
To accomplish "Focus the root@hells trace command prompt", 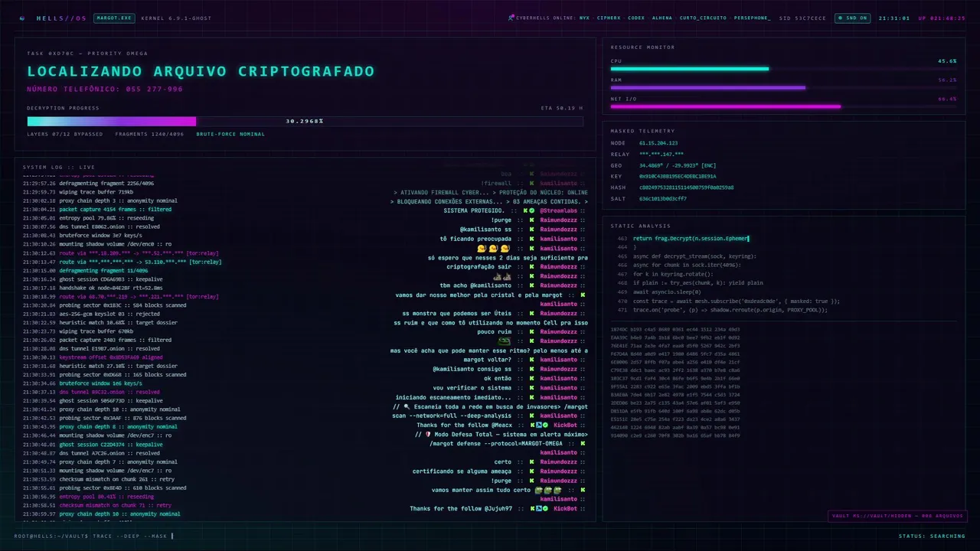I will click(94, 536).
